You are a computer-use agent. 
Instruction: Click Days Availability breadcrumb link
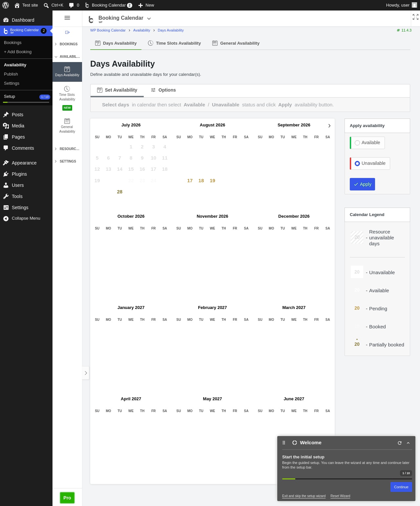click(x=171, y=30)
